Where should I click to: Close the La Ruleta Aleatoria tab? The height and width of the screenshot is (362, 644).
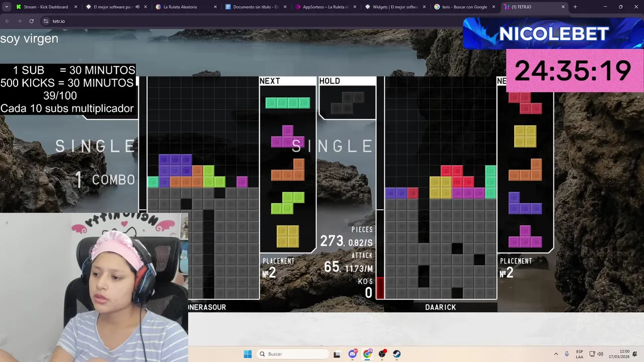tap(215, 7)
